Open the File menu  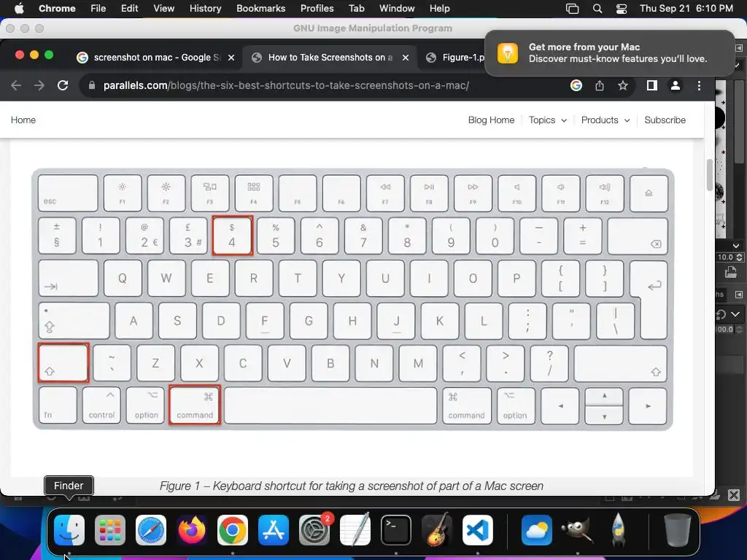coord(98,8)
